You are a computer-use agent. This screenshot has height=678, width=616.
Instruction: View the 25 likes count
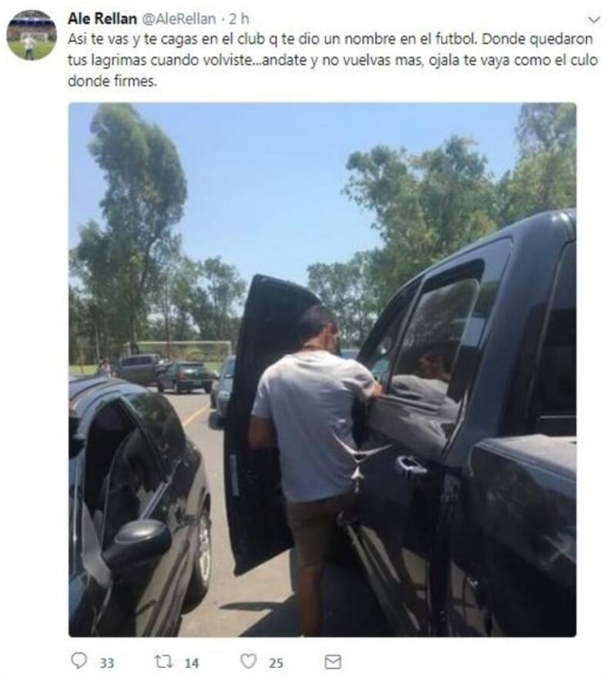(x=276, y=663)
